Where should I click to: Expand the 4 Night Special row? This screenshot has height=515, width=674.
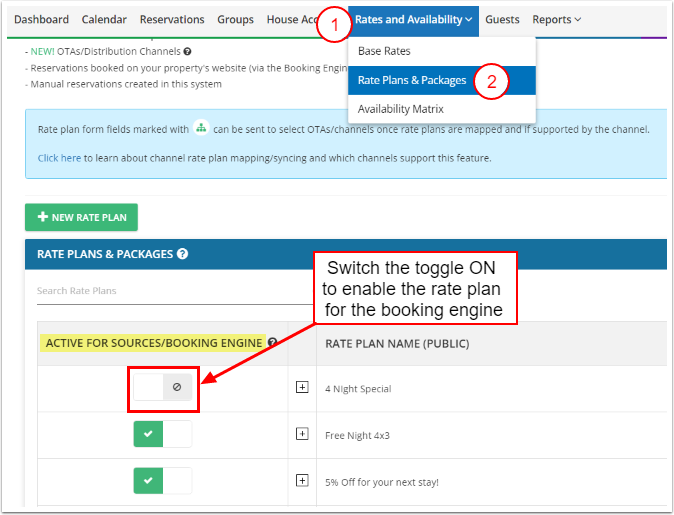[x=302, y=388]
